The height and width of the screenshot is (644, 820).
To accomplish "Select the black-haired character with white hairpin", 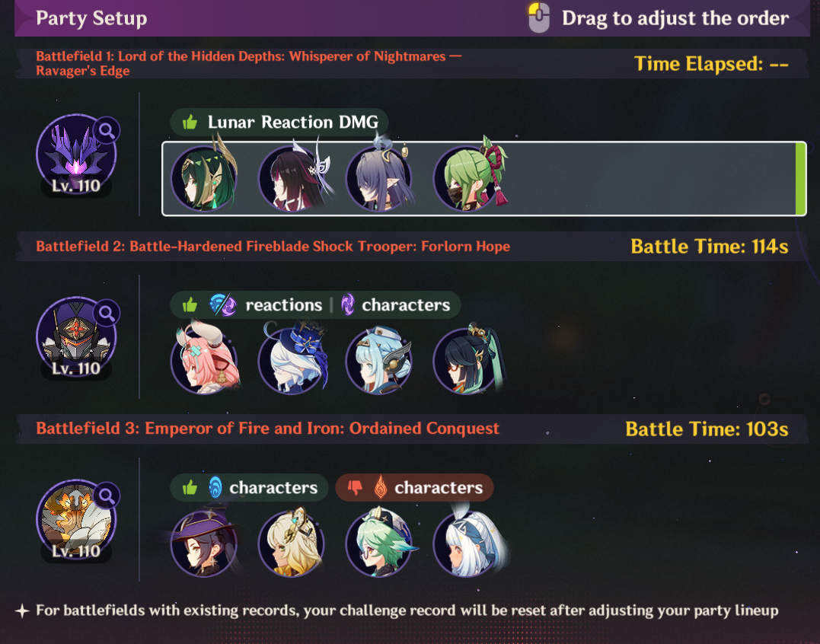I will [292, 177].
